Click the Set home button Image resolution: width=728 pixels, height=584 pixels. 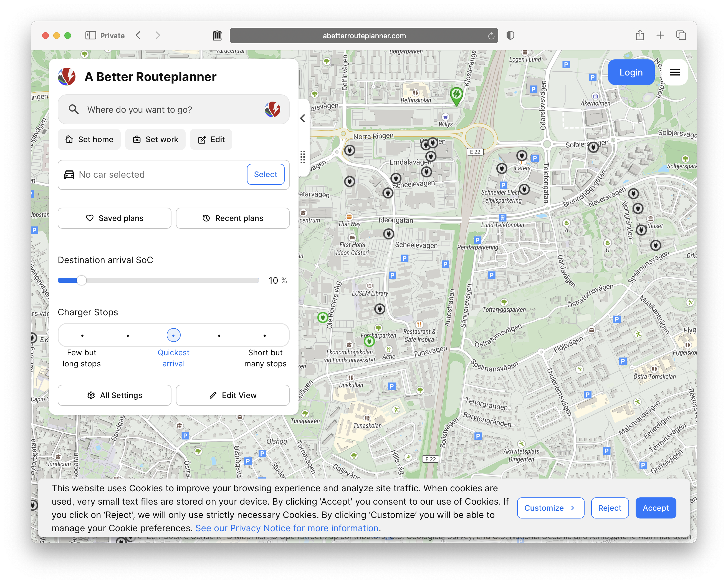(89, 140)
